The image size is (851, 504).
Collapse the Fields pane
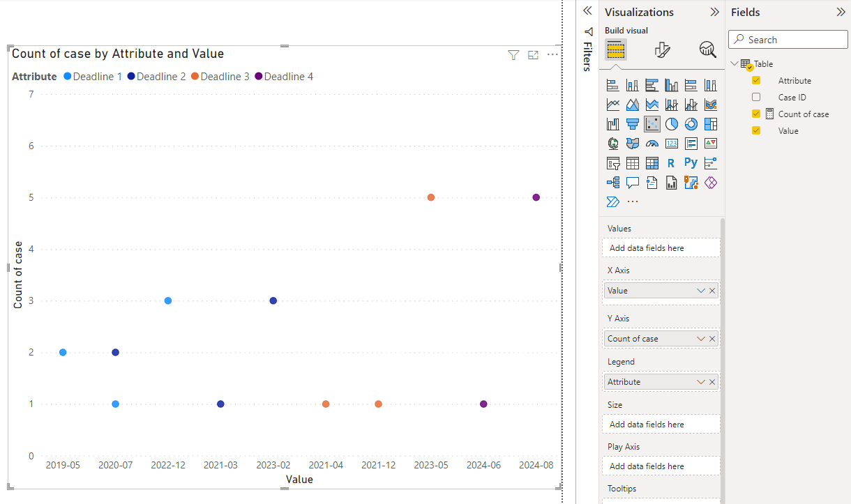[841, 12]
